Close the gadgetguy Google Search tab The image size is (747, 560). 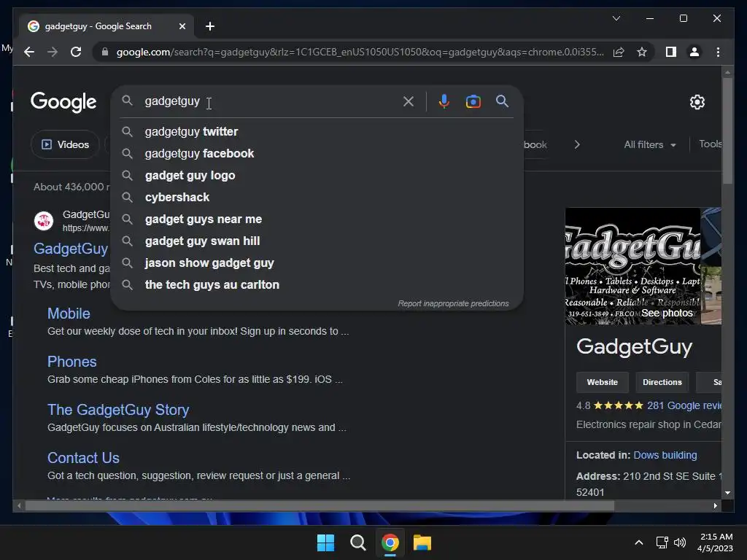(x=182, y=26)
